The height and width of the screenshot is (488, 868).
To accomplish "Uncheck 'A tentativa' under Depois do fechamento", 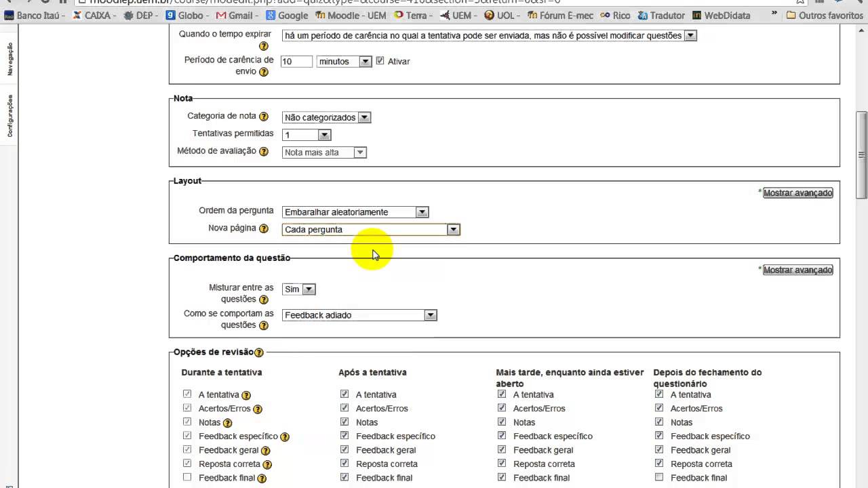I will coord(659,394).
